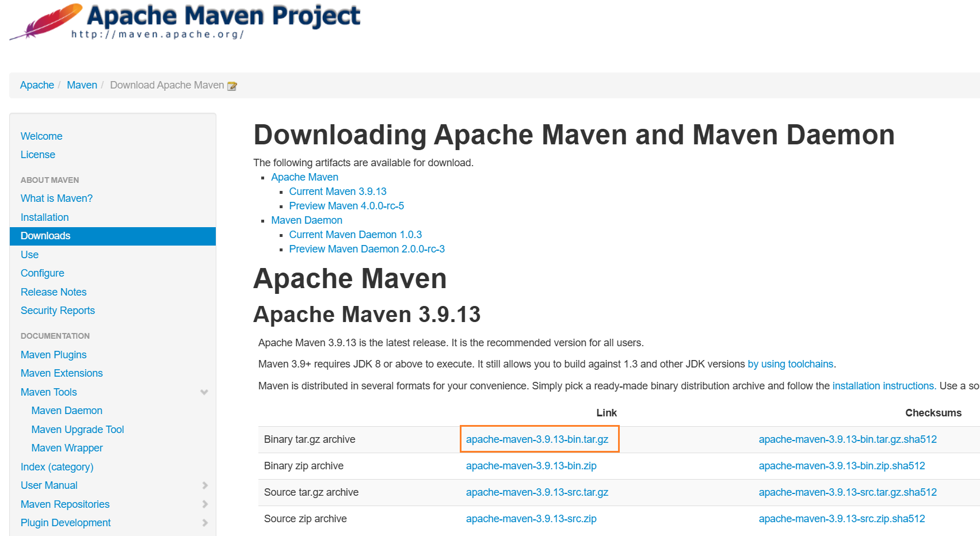Expand the User Manual submenu arrow
Viewport: 980px width, 536px height.
(205, 485)
